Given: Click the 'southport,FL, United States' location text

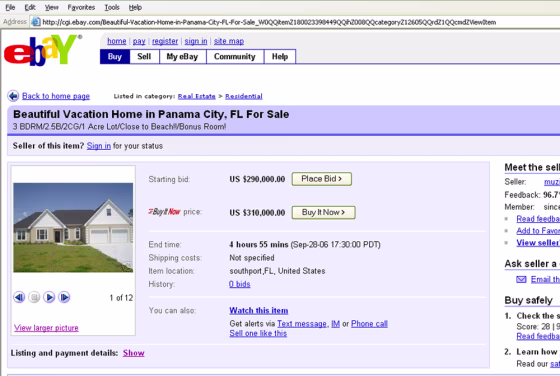Looking at the screenshot, I should tap(277, 271).
